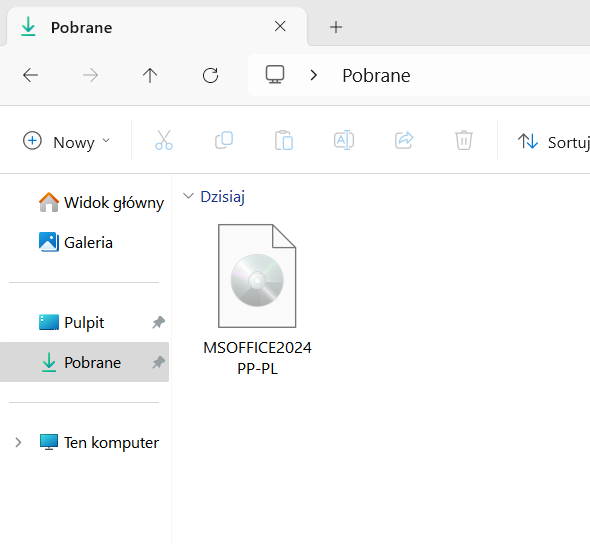Go back with the left arrow button
This screenshot has width=590, height=544.
30,75
